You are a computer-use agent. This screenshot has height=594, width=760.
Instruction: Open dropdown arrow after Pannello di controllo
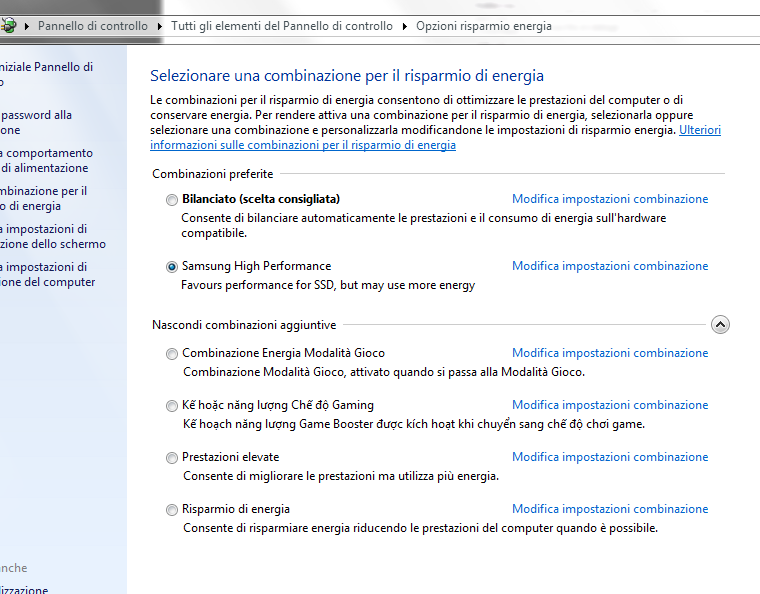point(159,26)
